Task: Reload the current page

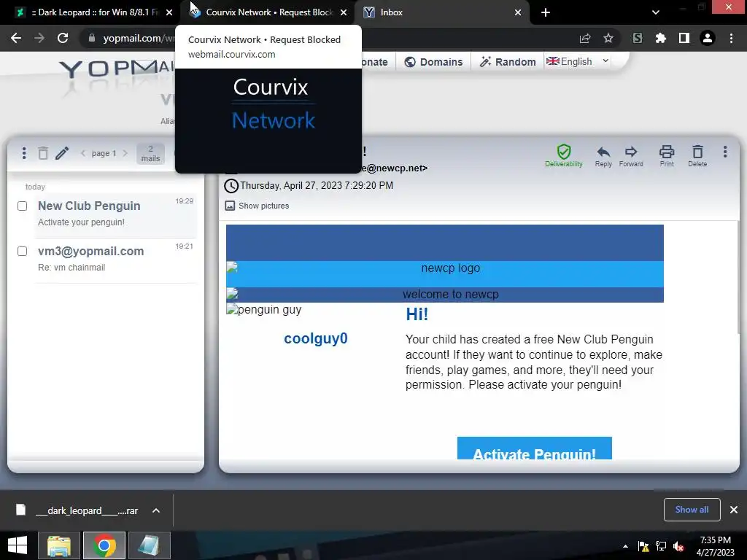Action: [x=63, y=38]
